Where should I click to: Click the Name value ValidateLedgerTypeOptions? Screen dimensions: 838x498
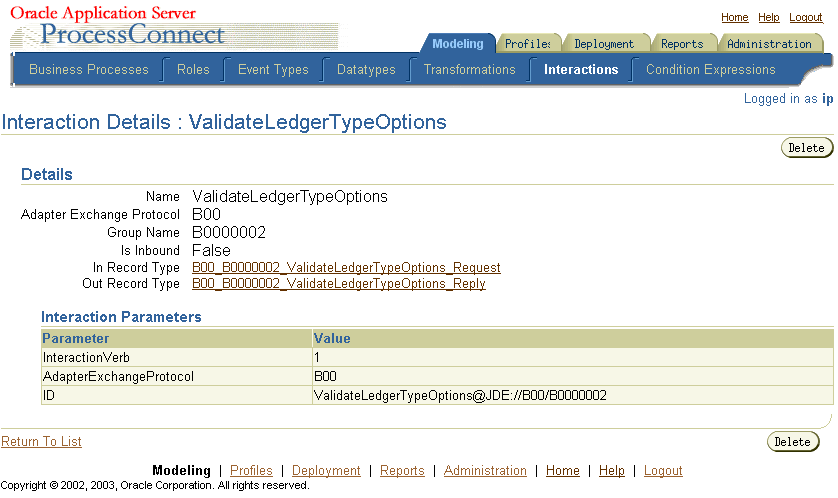click(290, 197)
